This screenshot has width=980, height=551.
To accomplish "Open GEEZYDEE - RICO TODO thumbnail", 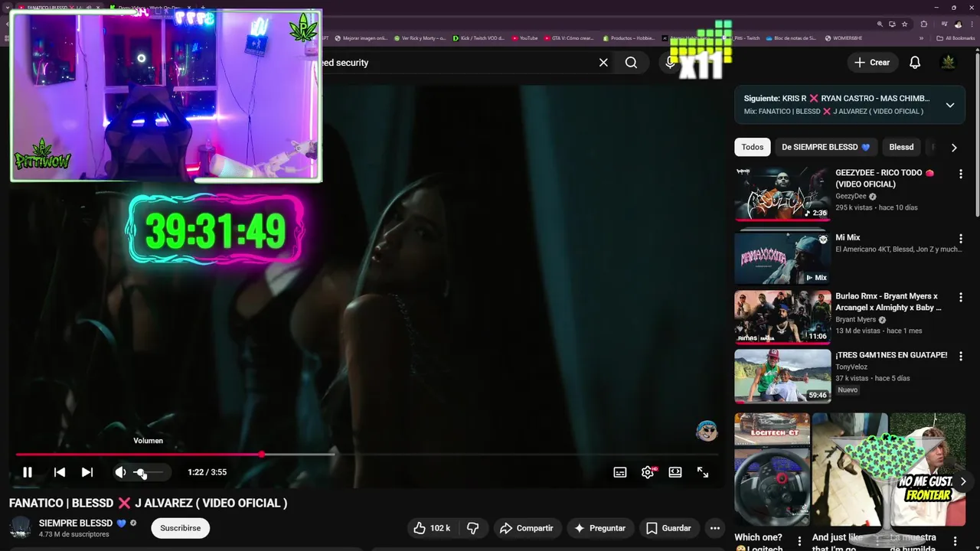I will 782,194.
